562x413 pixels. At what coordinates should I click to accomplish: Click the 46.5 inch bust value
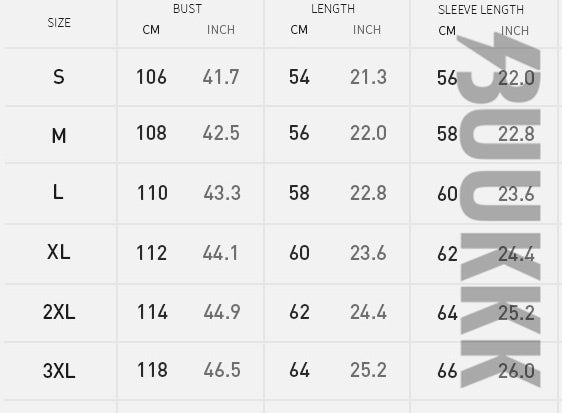click(222, 370)
